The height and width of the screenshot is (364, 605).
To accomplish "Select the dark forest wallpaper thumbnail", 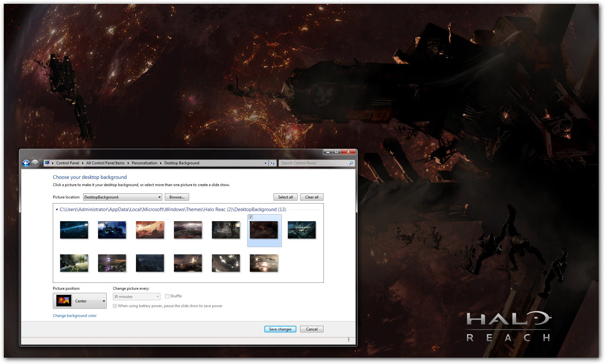I will (226, 230).
